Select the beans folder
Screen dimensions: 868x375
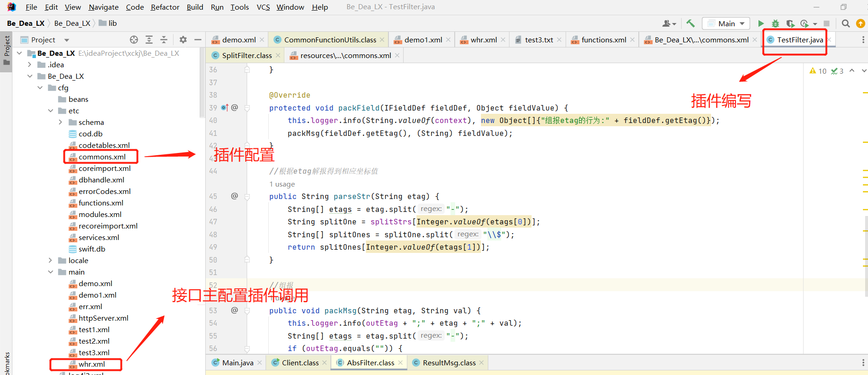click(x=78, y=100)
